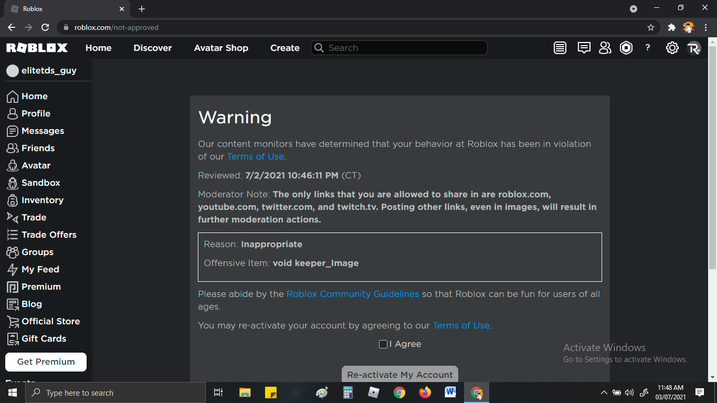The height and width of the screenshot is (403, 717).
Task: Open File Explorer from taskbar
Action: pos(245,392)
